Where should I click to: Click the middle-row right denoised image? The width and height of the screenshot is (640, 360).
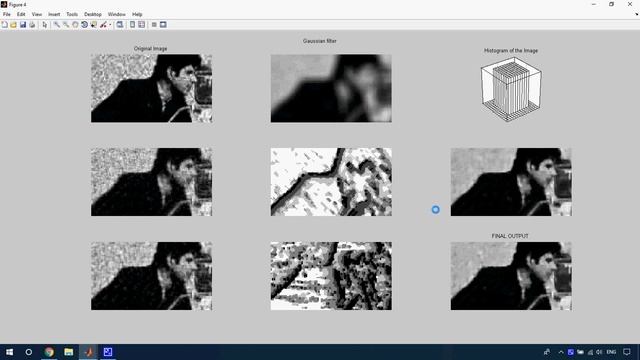click(x=511, y=182)
